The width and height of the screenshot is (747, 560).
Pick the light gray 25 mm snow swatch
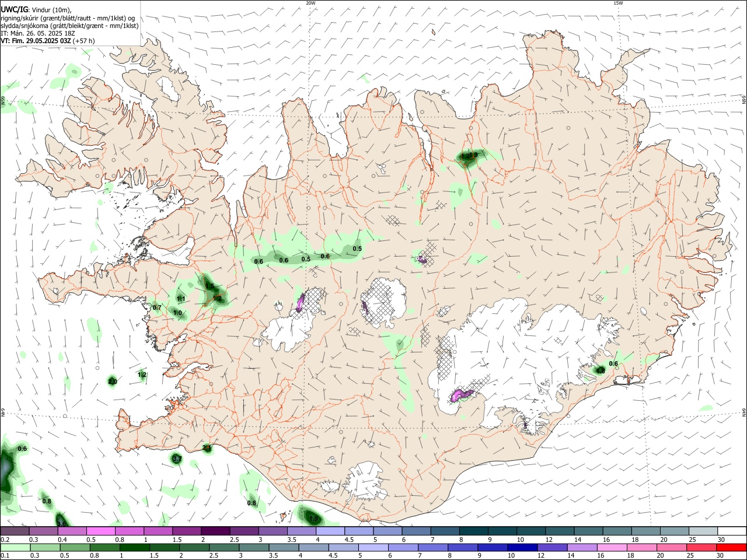point(702,531)
